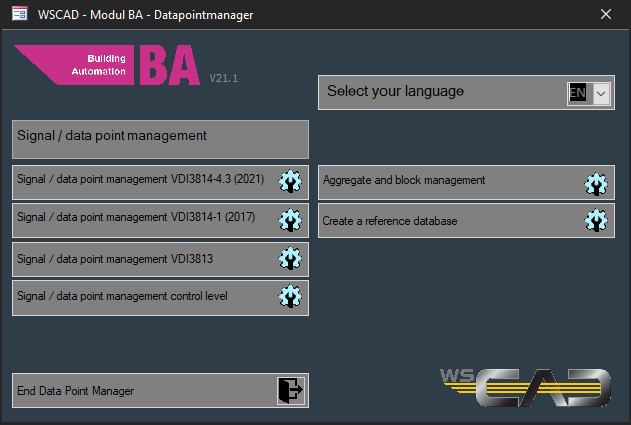631x425 pixels.
Task: Click gear icon for Aggregate and block management
Action: pos(596,183)
